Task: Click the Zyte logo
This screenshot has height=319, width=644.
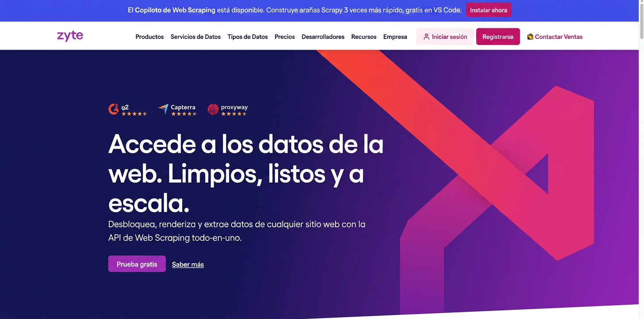Action: point(70,36)
